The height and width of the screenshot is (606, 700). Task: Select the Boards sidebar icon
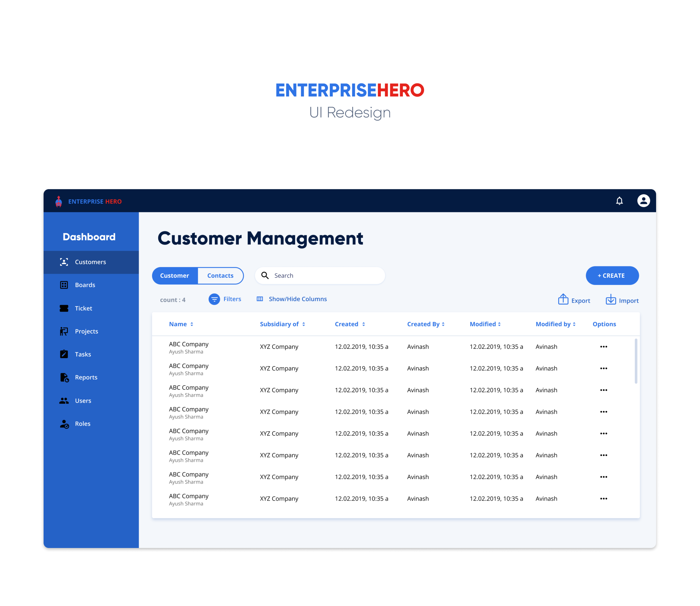[x=64, y=285]
